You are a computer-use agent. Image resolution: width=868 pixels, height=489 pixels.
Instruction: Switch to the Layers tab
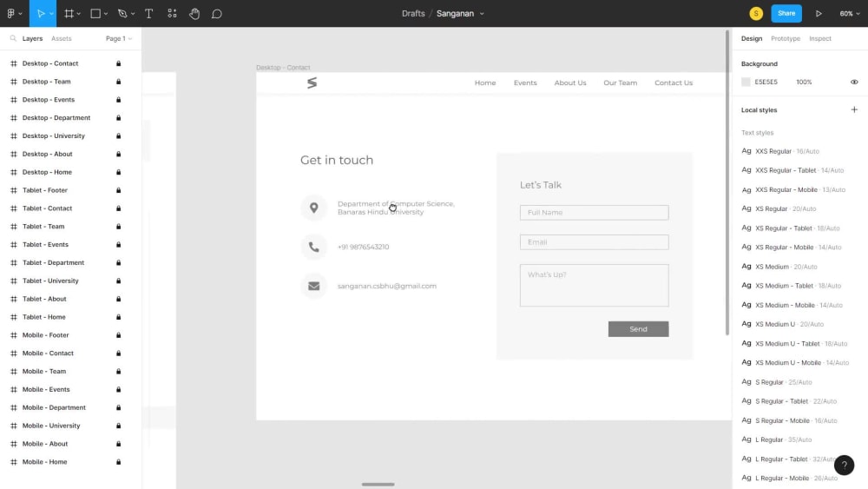[x=32, y=39]
